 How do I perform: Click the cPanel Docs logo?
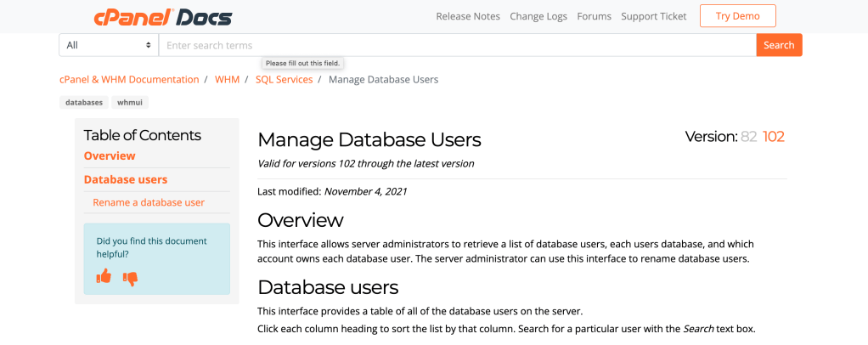tap(162, 17)
